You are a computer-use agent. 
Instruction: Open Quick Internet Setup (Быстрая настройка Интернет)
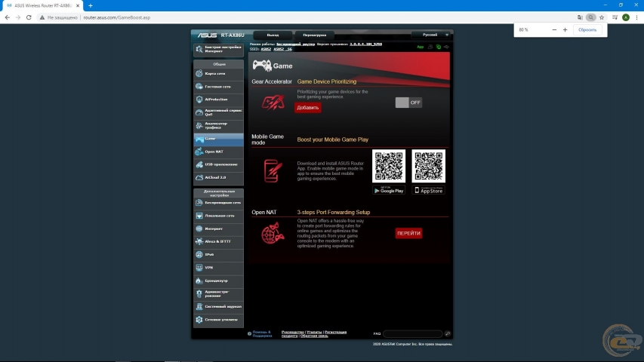218,49
